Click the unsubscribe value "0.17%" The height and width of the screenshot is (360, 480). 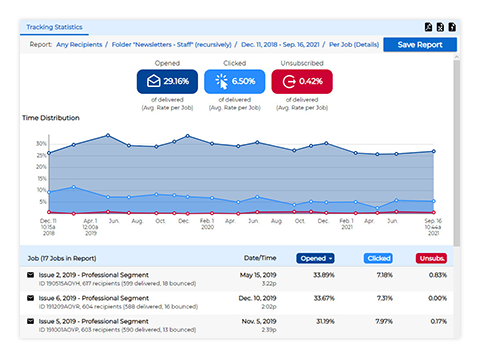pyautogui.click(x=439, y=321)
